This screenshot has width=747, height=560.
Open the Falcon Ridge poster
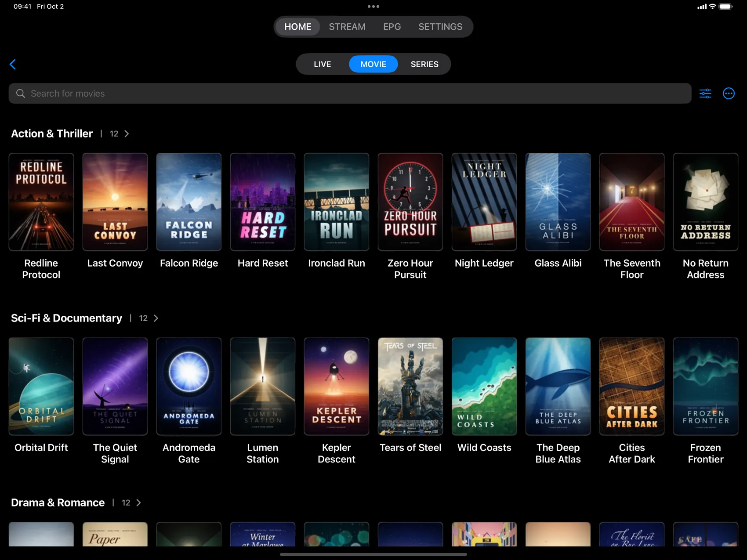[x=189, y=202]
